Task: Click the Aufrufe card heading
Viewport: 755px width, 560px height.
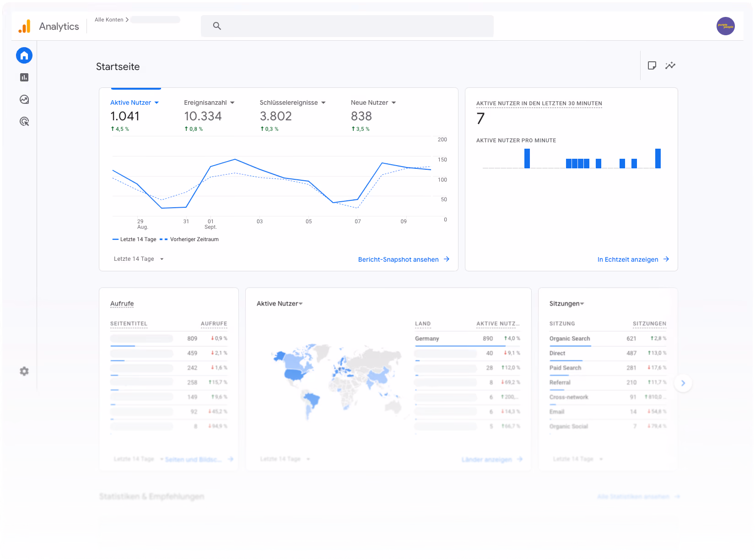Action: [122, 304]
